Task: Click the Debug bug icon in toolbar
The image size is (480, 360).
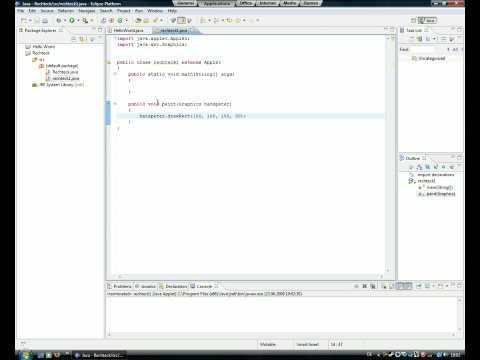Action: coord(59,20)
